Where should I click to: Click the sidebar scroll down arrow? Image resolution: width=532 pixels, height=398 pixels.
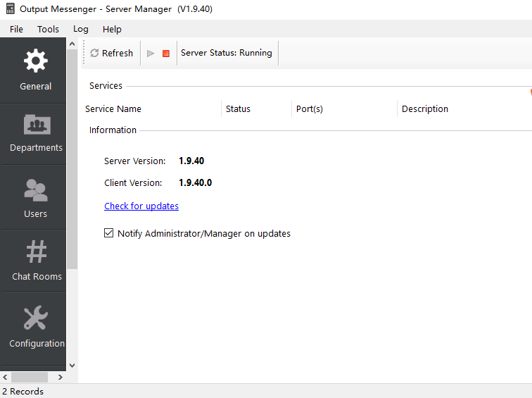pos(72,366)
